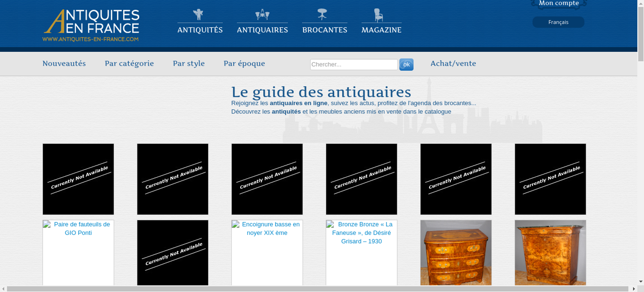Click the scroll down arrow on vertical scrollbar
644x292 pixels.
[640, 282]
